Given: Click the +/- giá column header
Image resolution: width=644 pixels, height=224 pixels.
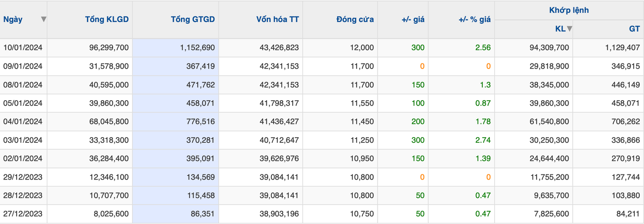Looking at the screenshot, I should click(x=413, y=19).
